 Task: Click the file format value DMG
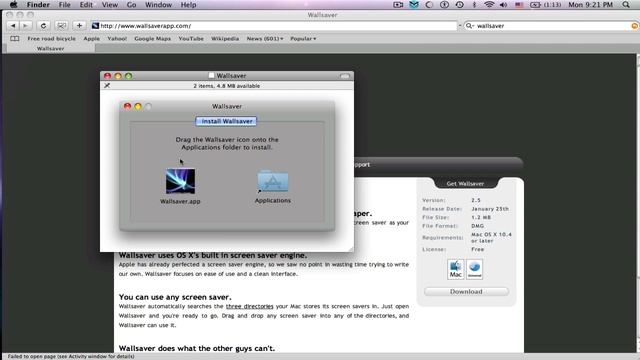tap(478, 226)
